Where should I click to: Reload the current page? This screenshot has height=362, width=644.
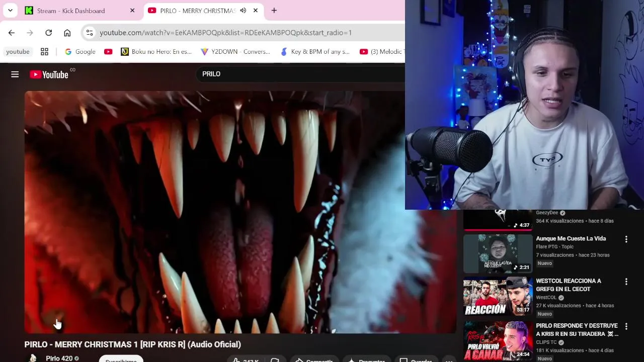coord(49,33)
